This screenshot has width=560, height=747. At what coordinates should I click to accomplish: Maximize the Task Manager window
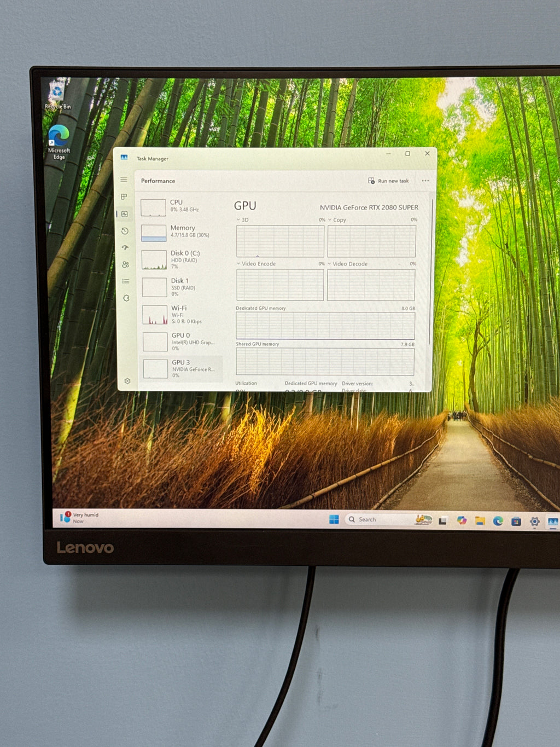click(407, 154)
